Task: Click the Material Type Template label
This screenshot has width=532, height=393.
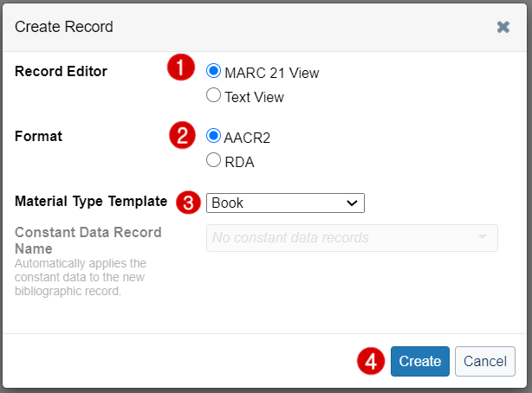Action: (91, 202)
